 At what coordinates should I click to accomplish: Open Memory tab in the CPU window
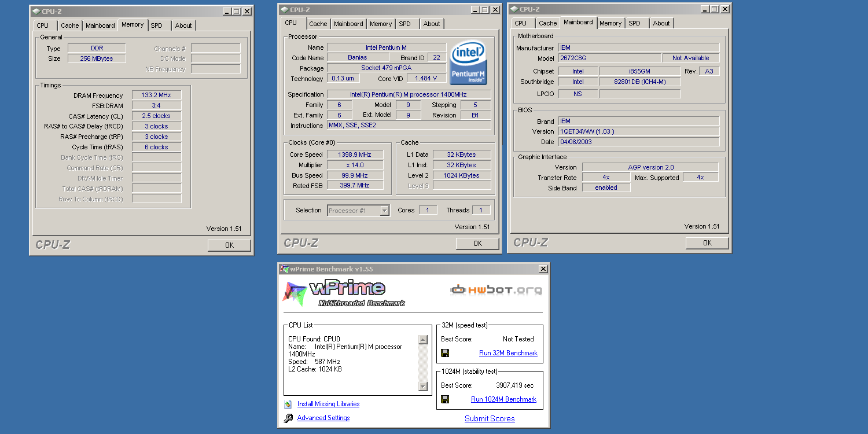[381, 24]
